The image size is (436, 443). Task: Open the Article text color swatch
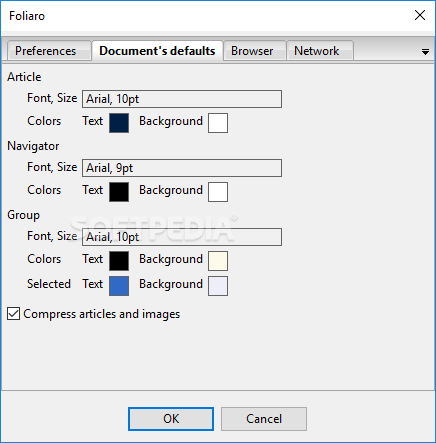click(119, 123)
